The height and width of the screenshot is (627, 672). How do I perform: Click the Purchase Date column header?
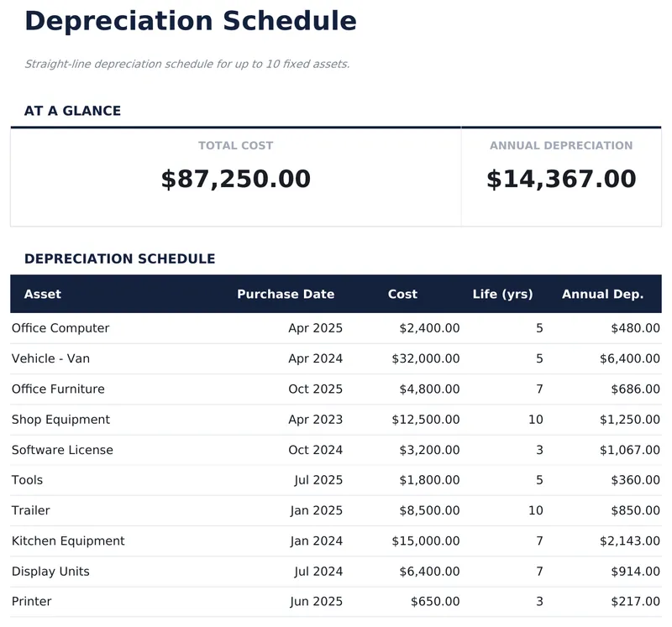[286, 295]
